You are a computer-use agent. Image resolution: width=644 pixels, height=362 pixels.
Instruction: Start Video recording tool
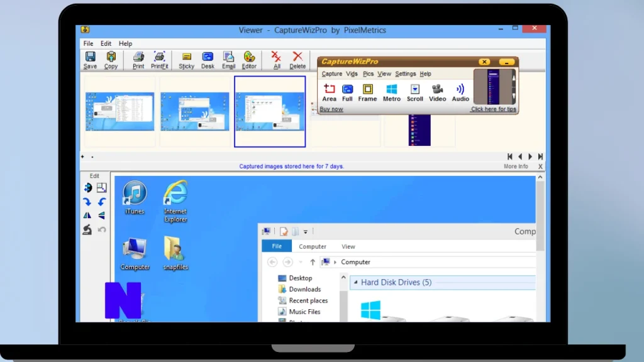coord(438,93)
